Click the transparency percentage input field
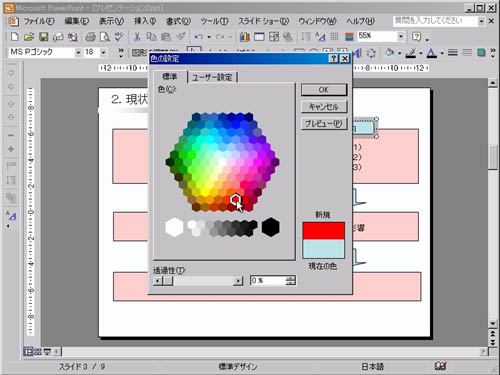Screen dimensions: 500x375 pyautogui.click(x=268, y=281)
